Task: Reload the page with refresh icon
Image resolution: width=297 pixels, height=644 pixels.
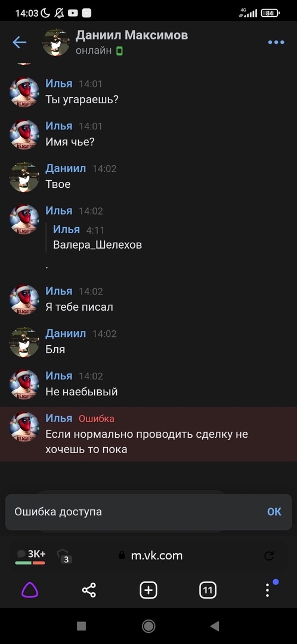Action: (x=268, y=556)
